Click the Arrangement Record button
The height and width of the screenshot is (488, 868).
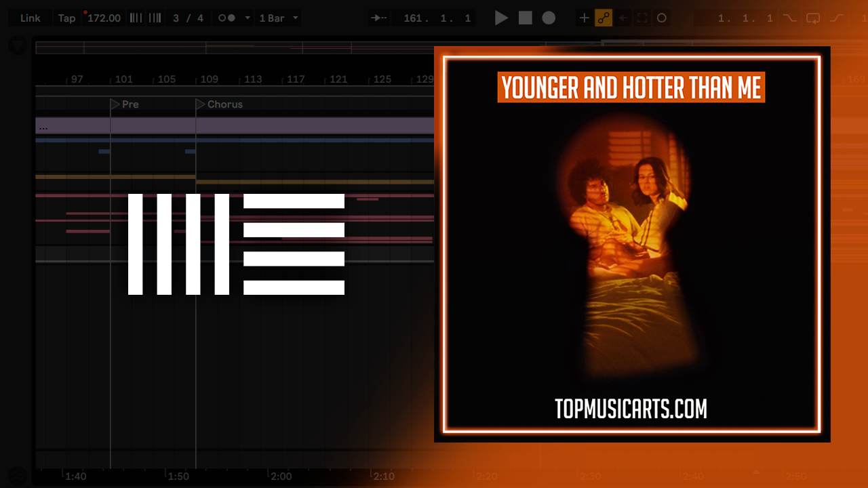549,18
